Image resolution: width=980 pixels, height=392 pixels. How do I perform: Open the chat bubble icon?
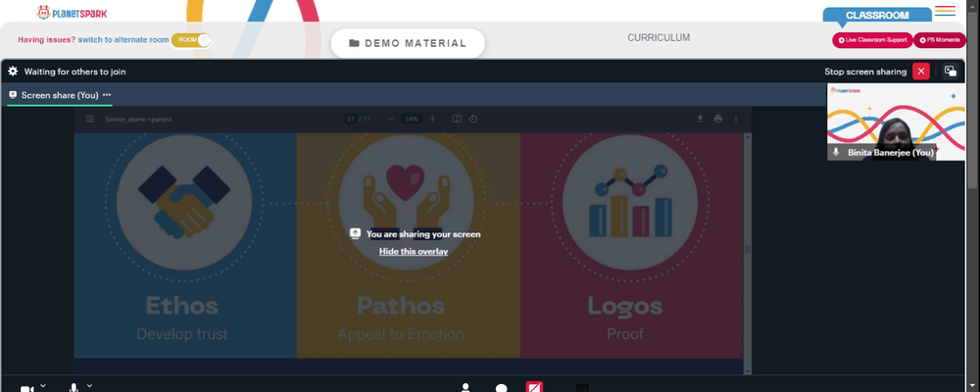click(501, 388)
